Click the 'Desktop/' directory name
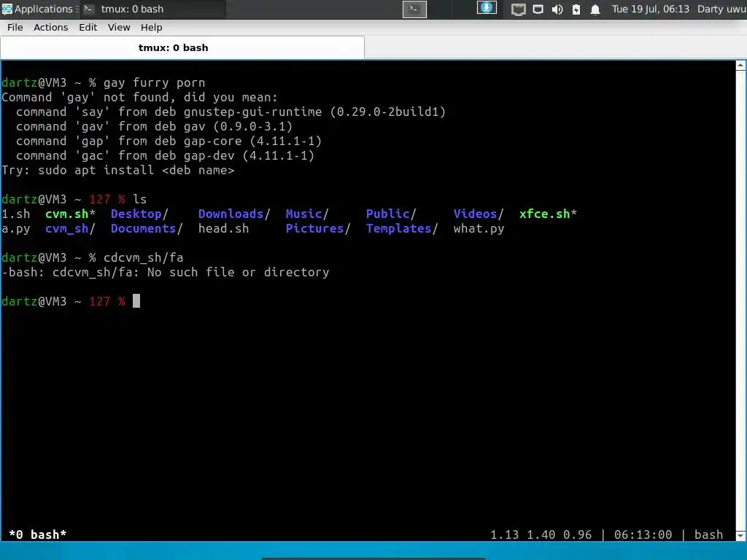747x560 pixels. tap(139, 214)
